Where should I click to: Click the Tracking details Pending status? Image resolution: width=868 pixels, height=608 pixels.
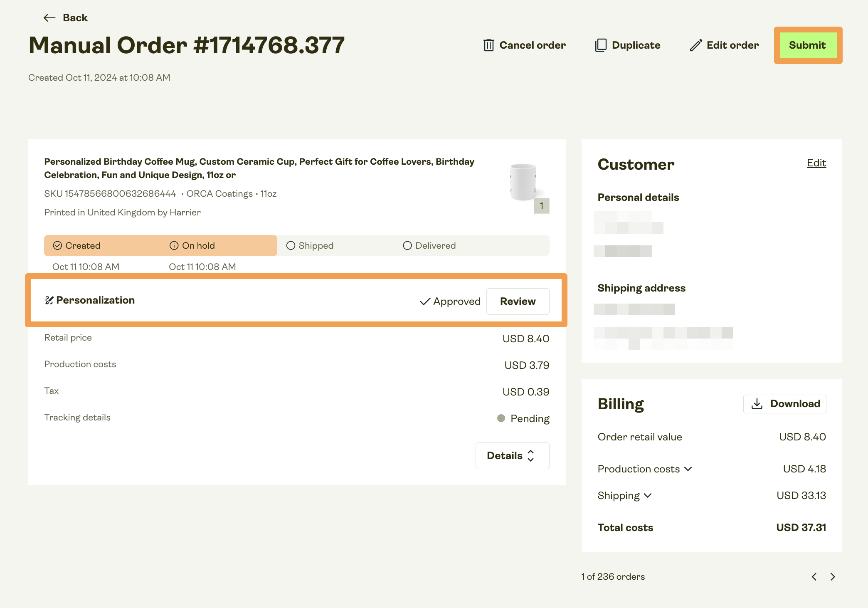[530, 418]
